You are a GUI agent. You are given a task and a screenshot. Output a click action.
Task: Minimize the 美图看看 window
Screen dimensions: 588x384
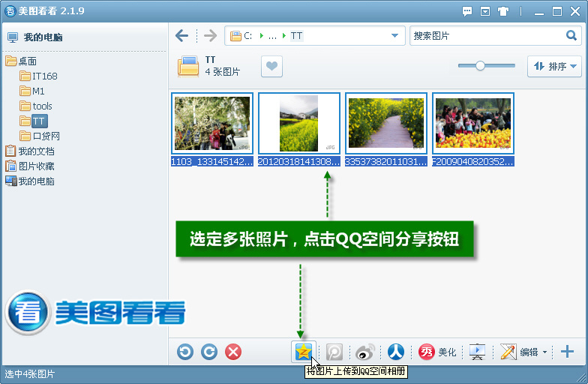539,12
